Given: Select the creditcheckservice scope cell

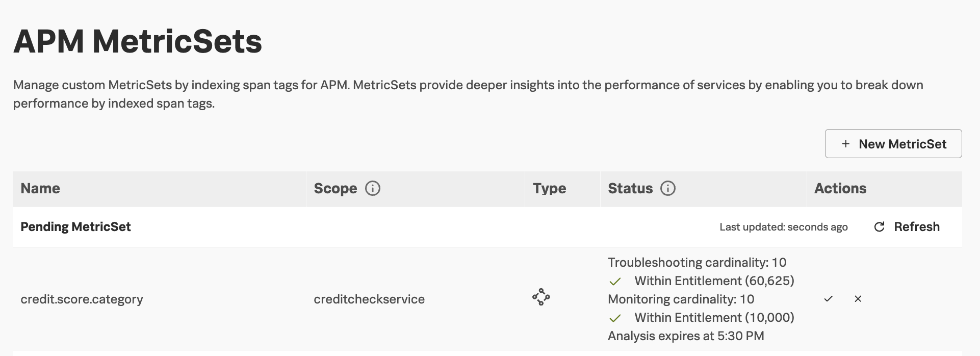Looking at the screenshot, I should coord(369,299).
